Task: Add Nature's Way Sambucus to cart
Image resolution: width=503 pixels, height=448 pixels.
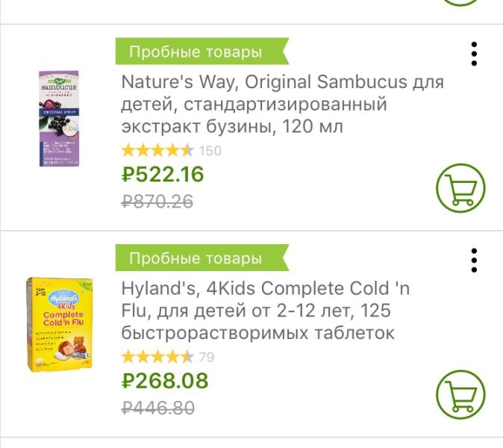Action: coord(460,187)
